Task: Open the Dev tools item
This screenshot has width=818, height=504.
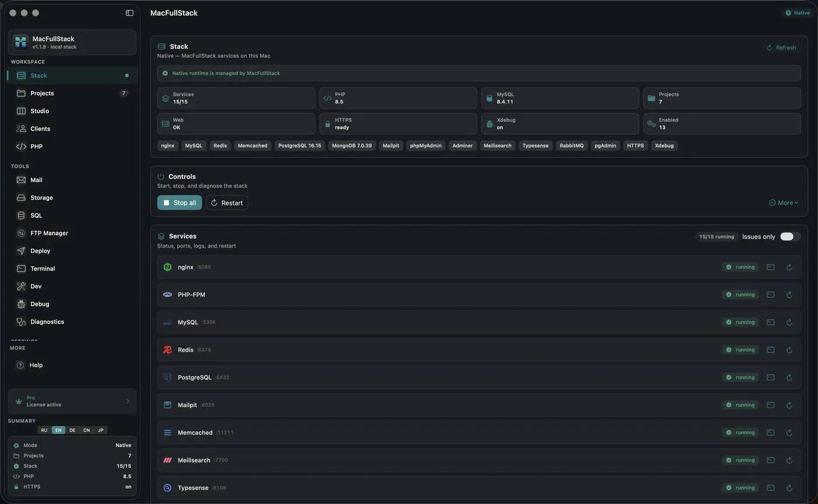Action: (x=72, y=286)
